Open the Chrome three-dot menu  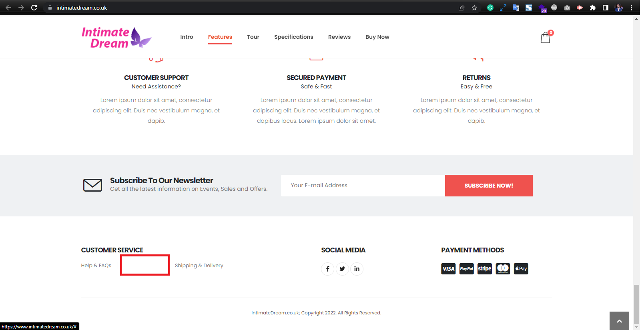[x=631, y=8]
